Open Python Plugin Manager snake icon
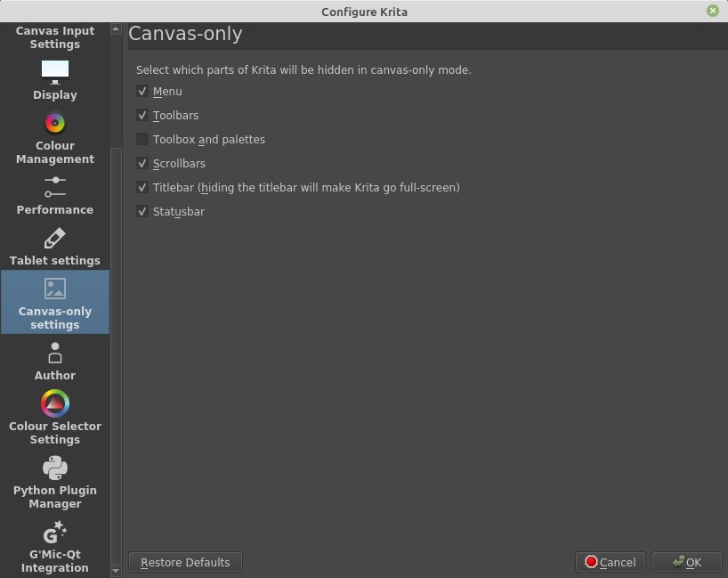 tap(55, 468)
